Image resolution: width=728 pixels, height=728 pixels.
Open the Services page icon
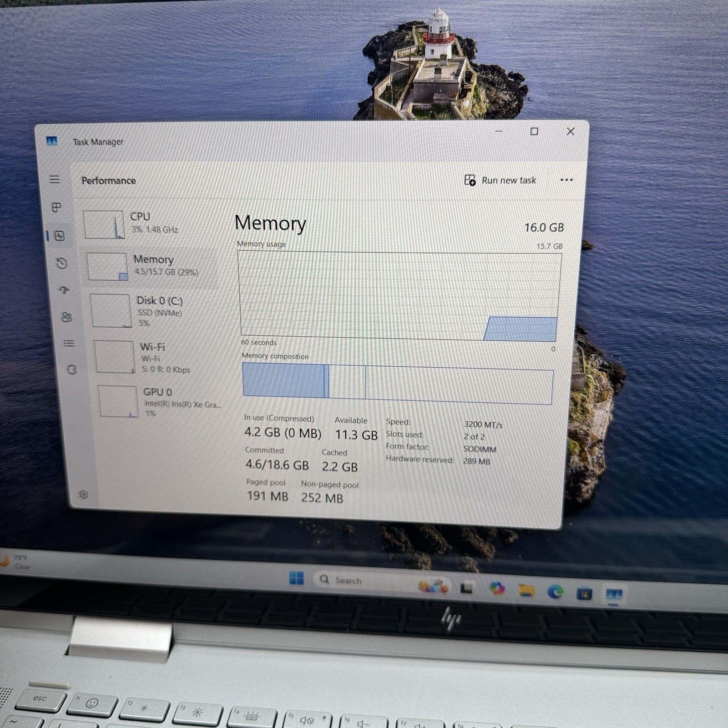(72, 369)
